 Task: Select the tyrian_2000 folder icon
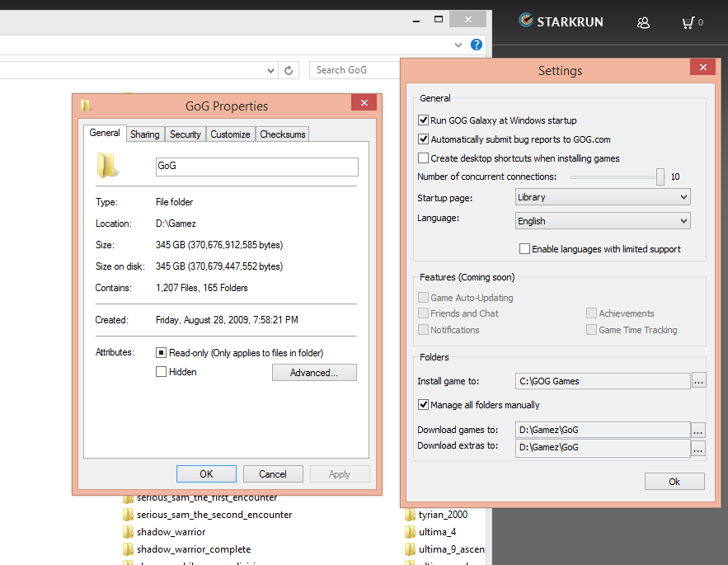[x=410, y=515]
